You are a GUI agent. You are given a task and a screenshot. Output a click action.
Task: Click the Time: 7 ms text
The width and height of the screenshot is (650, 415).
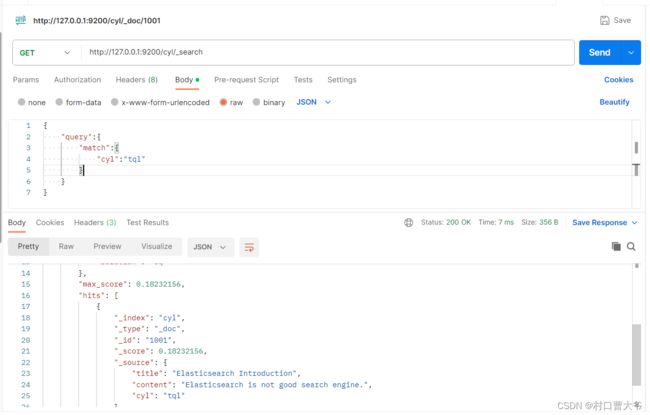coord(496,222)
